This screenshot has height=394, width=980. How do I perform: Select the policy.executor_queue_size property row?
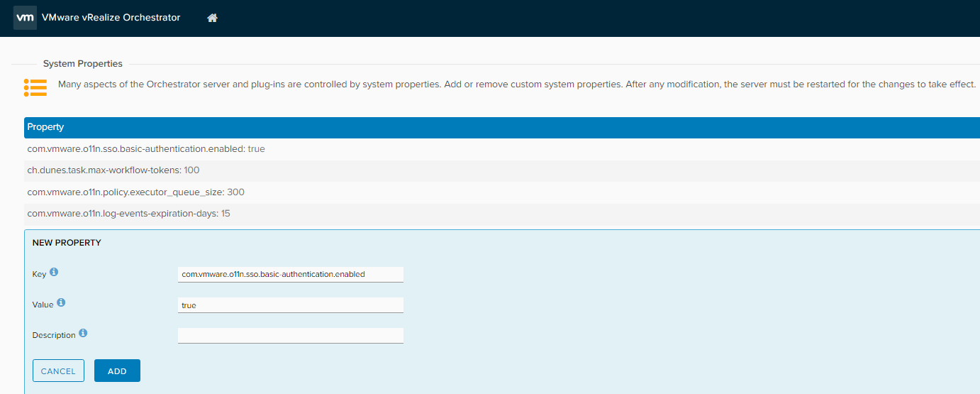135,192
